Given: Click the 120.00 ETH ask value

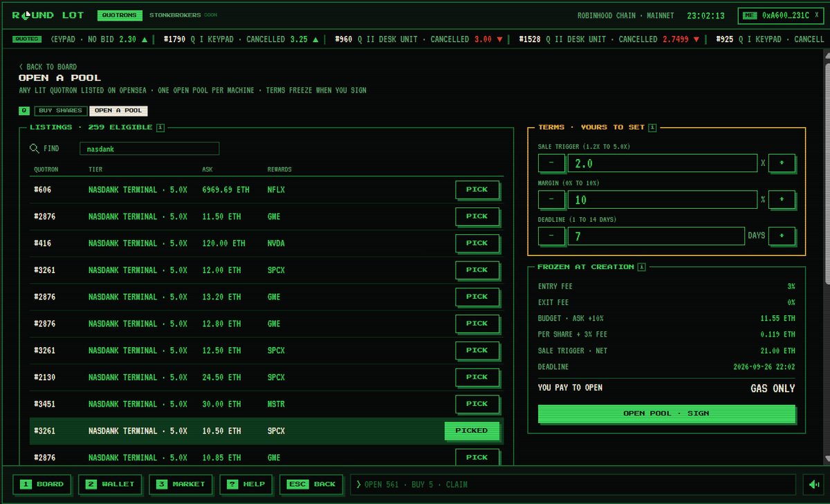Looking at the screenshot, I should pyautogui.click(x=223, y=243).
